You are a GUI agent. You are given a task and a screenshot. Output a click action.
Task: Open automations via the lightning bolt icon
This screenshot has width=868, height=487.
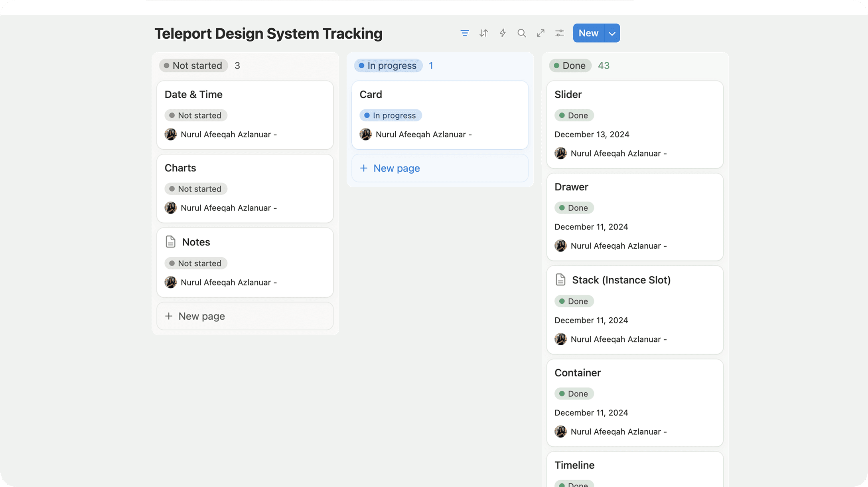click(503, 33)
